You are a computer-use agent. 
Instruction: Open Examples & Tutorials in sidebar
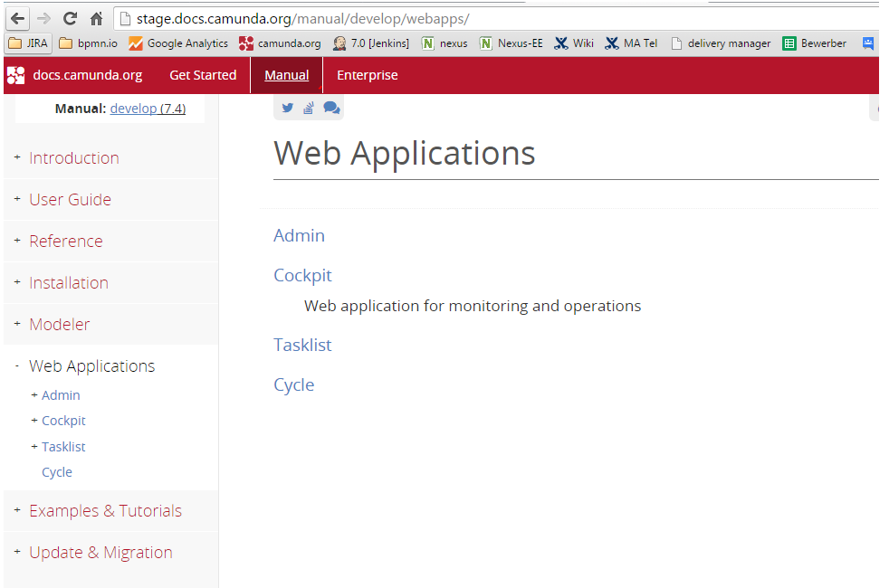[x=105, y=510]
